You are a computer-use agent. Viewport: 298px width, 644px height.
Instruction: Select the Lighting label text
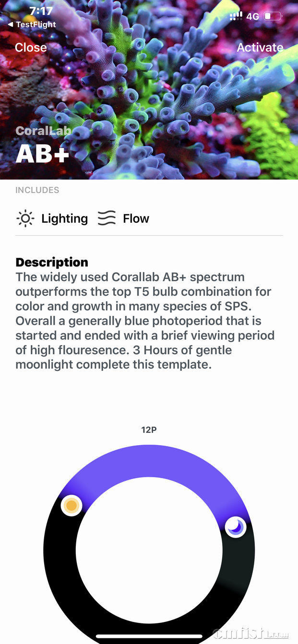pos(64,218)
